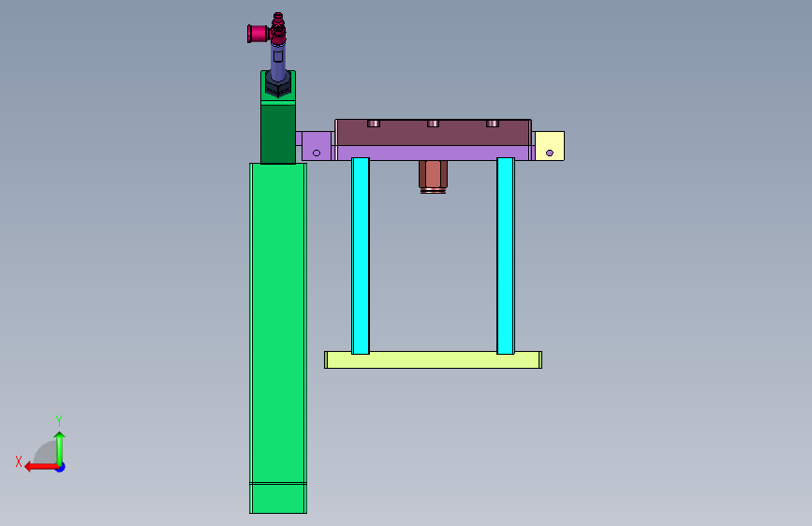This screenshot has width=812, height=526.
Task: Select the right cyan rod
Action: (506, 256)
